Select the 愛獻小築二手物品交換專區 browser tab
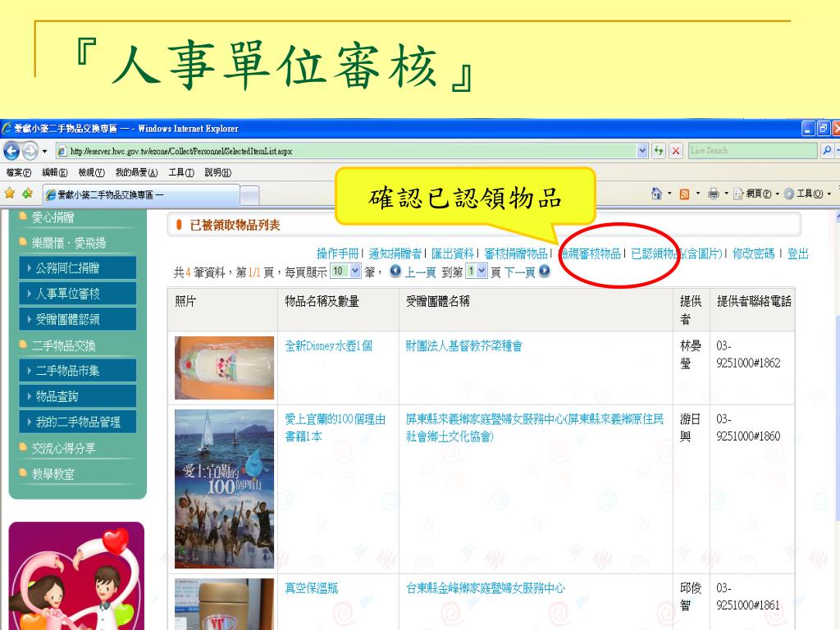Viewport: 840px width, 630px height. tap(141, 195)
